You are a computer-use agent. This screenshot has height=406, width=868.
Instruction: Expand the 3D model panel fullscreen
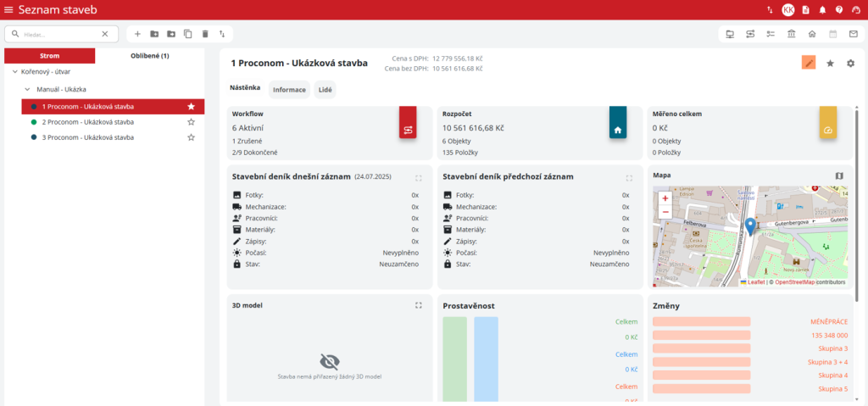(x=419, y=305)
